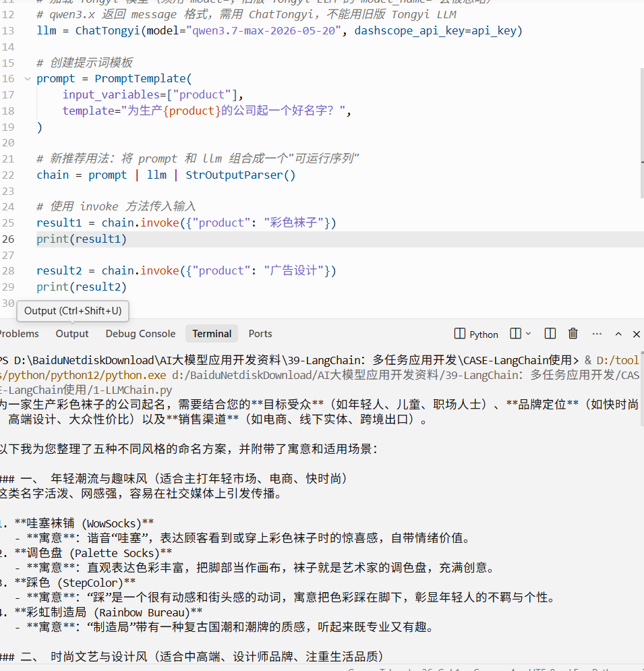Kill the terminal with the trash icon
Screen dimensions: 644x671
(573, 333)
